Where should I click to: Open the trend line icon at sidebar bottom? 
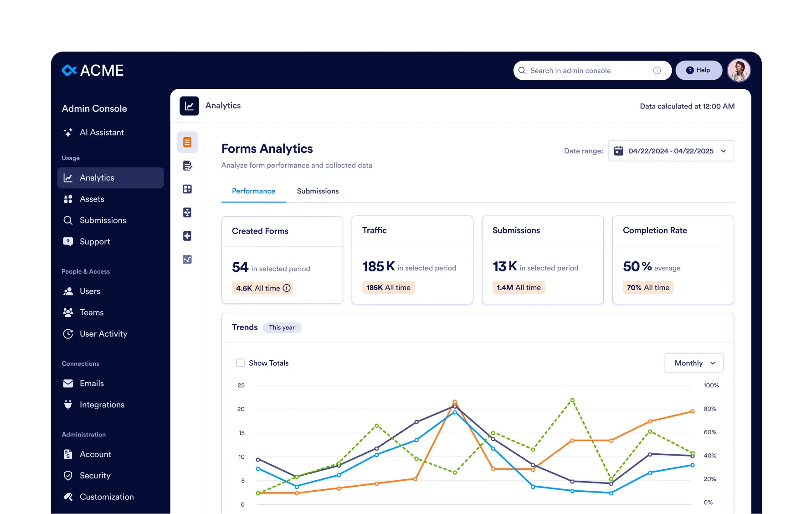(187, 259)
